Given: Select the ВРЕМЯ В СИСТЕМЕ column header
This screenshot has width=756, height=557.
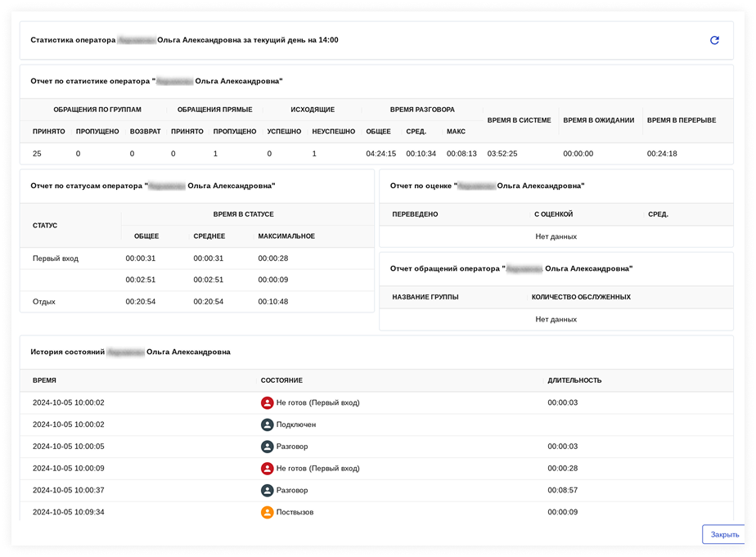Looking at the screenshot, I should [x=519, y=120].
